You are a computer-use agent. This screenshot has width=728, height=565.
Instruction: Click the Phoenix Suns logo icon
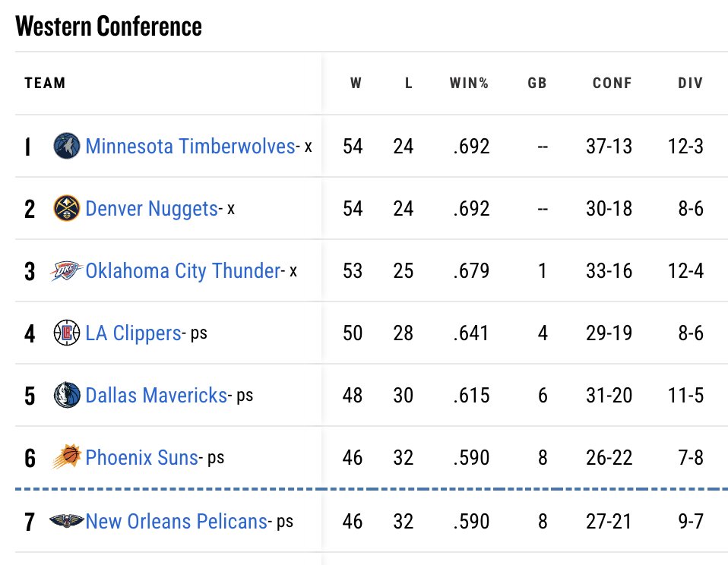point(67,457)
